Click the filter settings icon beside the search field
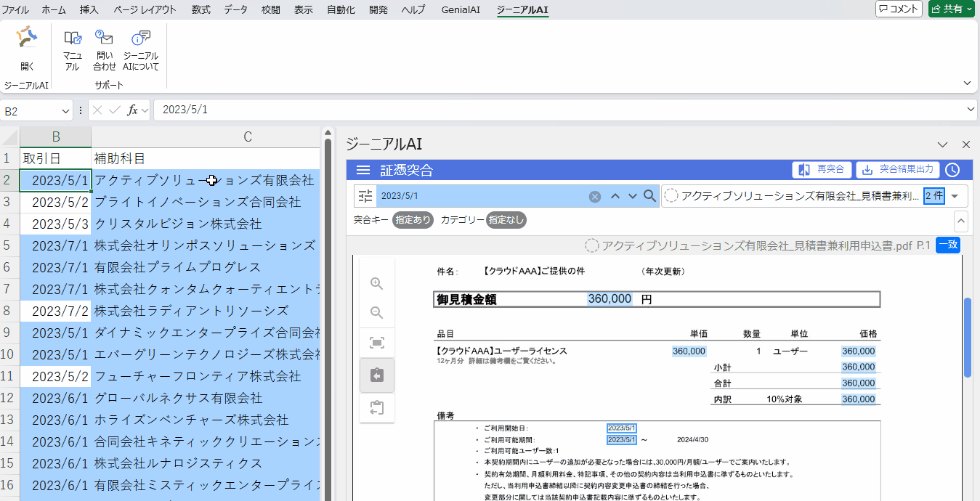The width and height of the screenshot is (980, 501). (365, 196)
